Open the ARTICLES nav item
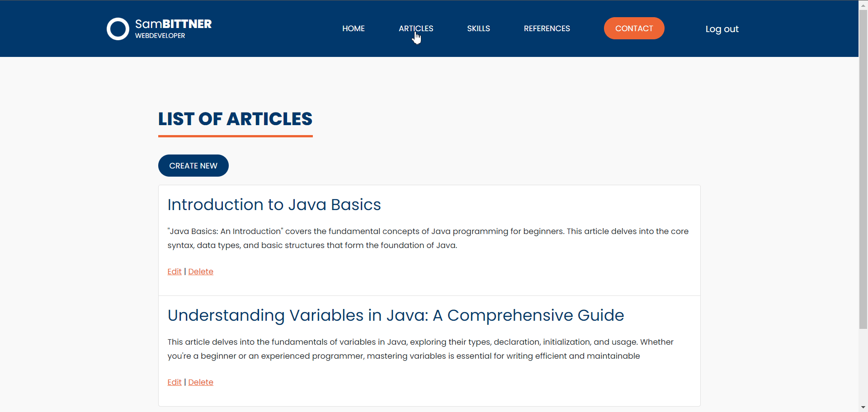Viewport: 868px width, 412px height. [x=415, y=28]
